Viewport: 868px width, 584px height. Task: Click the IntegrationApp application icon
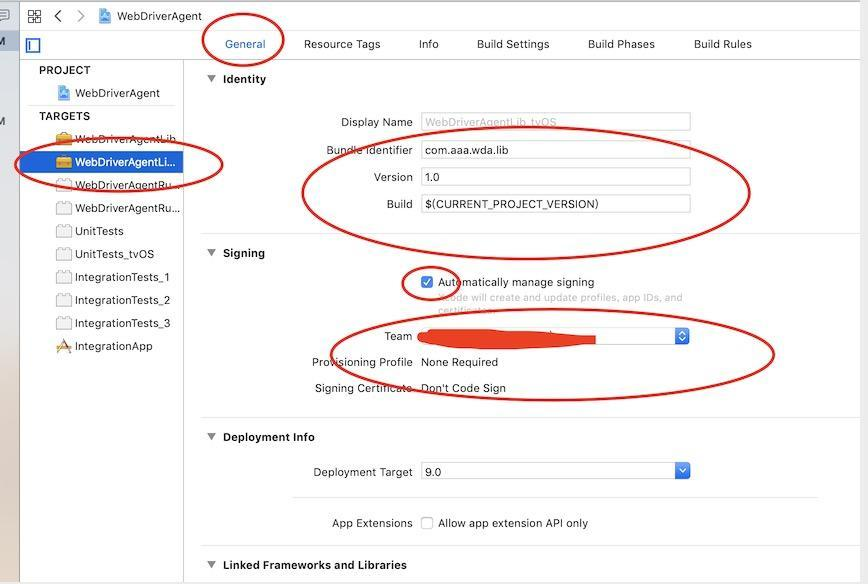coord(64,346)
